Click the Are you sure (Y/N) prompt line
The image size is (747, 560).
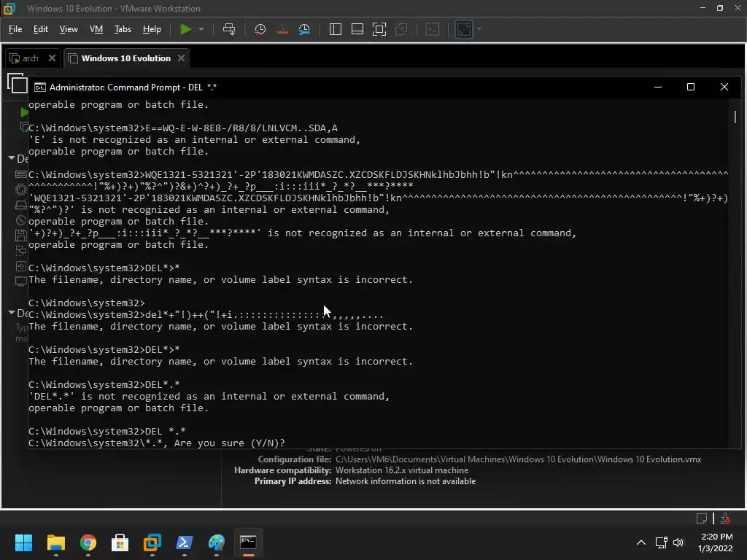pos(157,443)
